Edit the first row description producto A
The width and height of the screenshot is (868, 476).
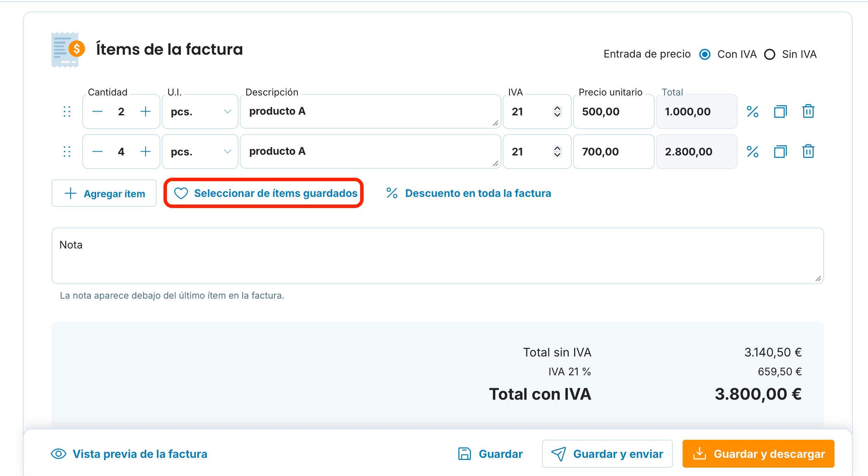[371, 112]
